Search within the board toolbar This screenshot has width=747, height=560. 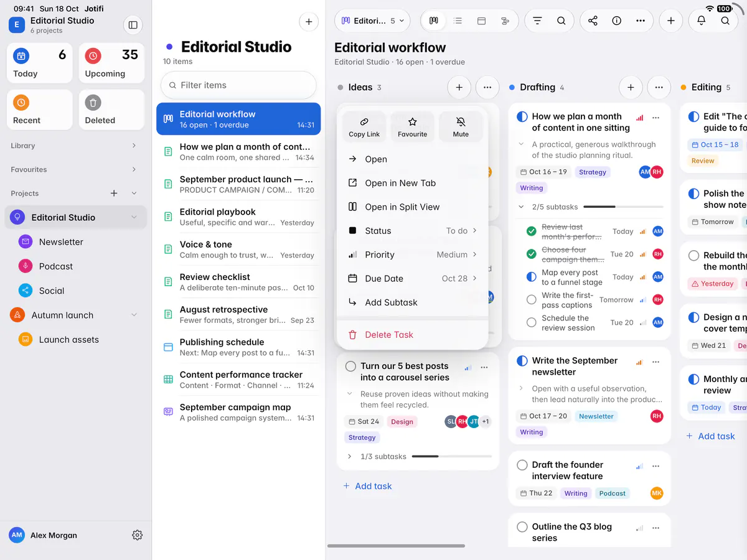[561, 21]
